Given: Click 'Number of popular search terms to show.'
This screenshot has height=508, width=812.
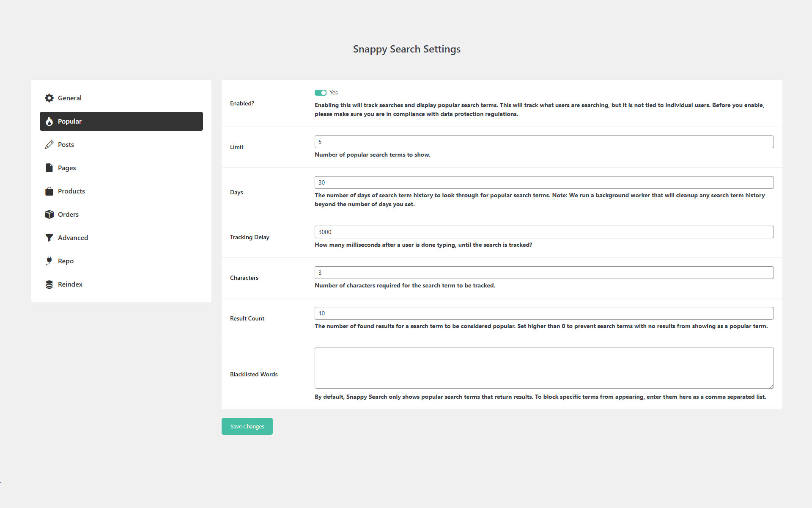Looking at the screenshot, I should click(373, 155).
